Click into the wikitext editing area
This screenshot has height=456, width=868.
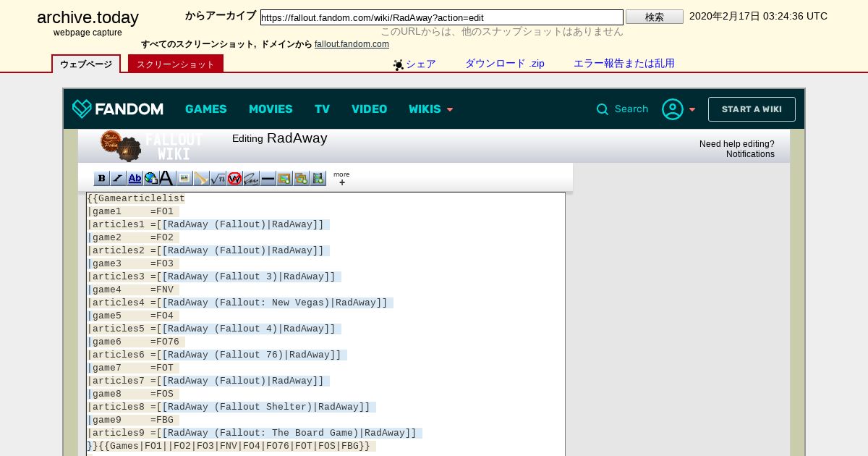(x=325, y=324)
